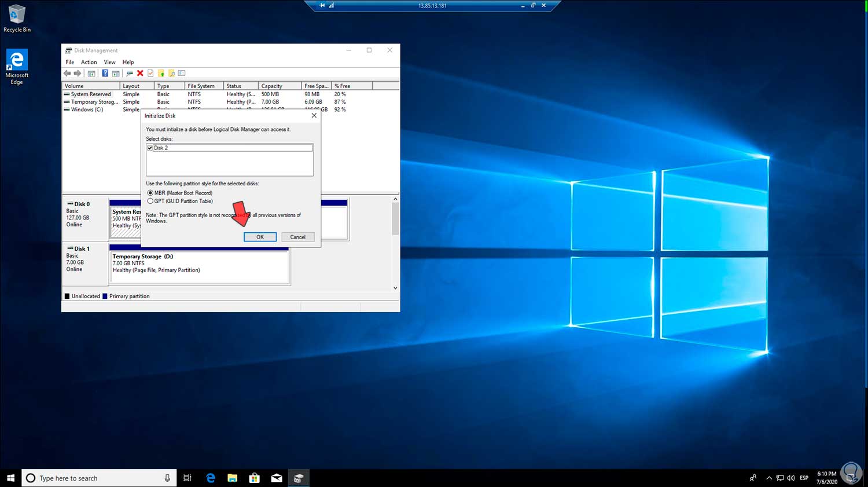
Task: Uncheck the Disk 2 checkbox
Action: click(150, 148)
